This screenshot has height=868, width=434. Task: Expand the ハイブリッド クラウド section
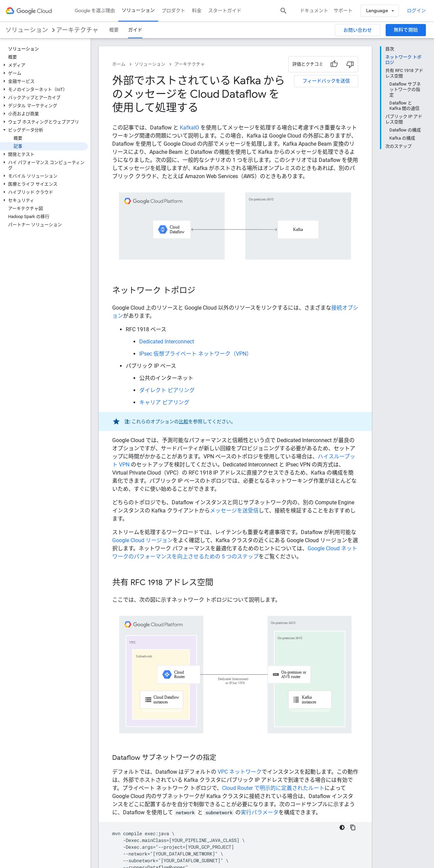point(4,192)
